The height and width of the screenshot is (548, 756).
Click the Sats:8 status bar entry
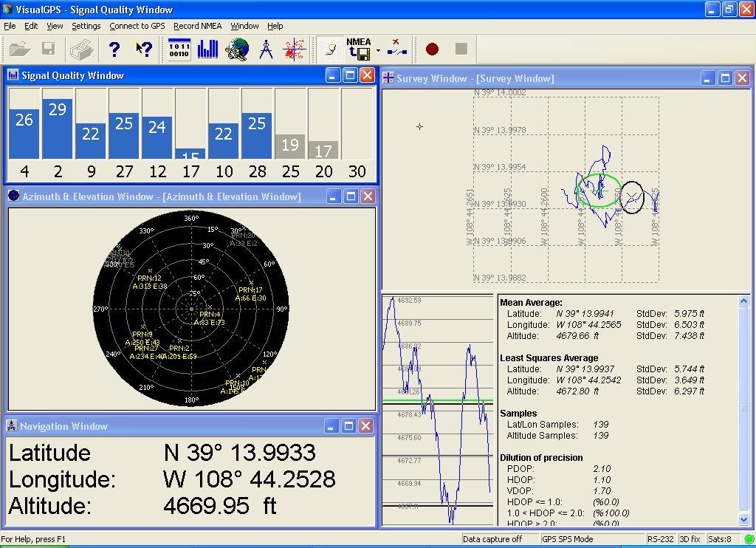(720, 539)
